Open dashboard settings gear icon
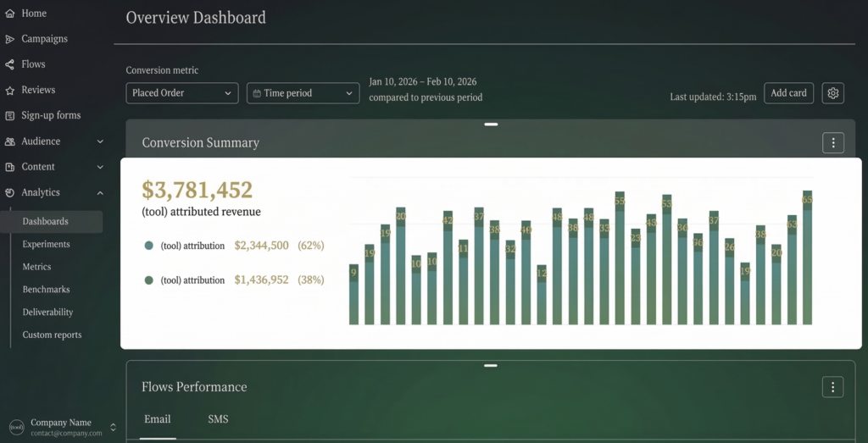This screenshot has height=443, width=868. click(x=832, y=93)
